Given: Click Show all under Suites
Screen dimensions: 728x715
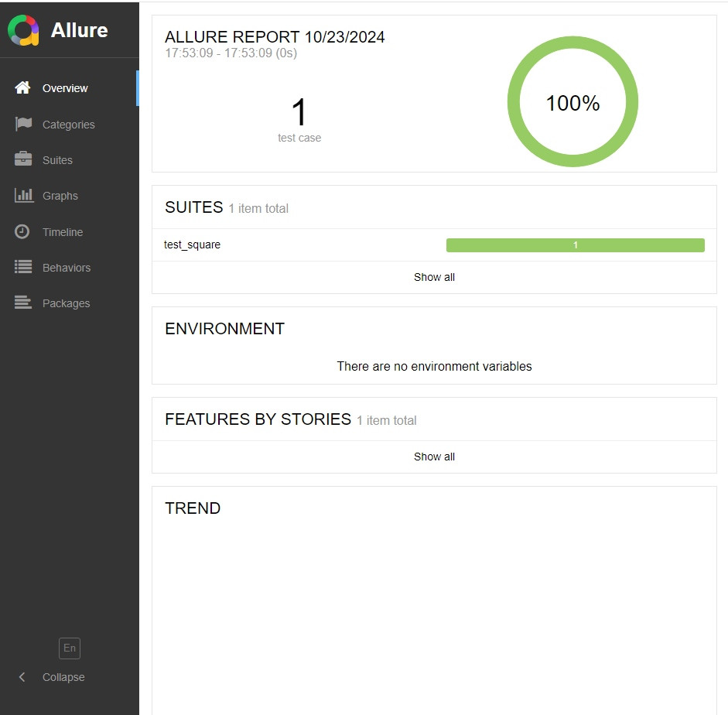Looking at the screenshot, I should click(x=434, y=277).
